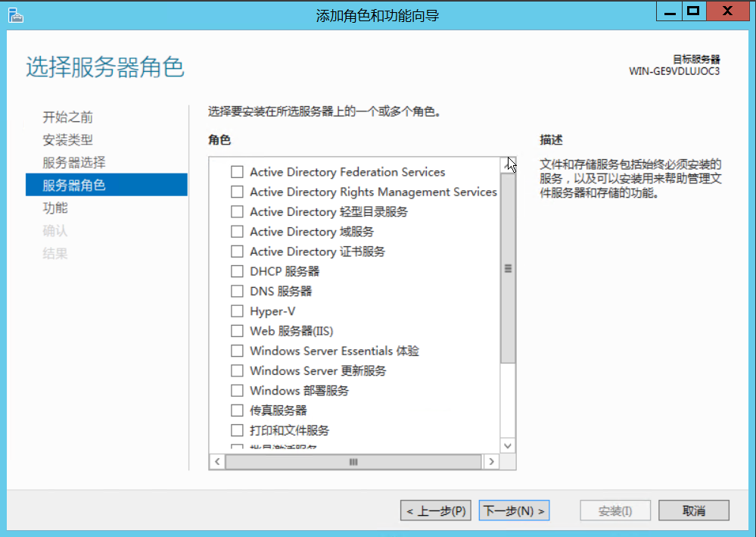Click the 上一步(P) button
756x537 pixels.
(435, 510)
